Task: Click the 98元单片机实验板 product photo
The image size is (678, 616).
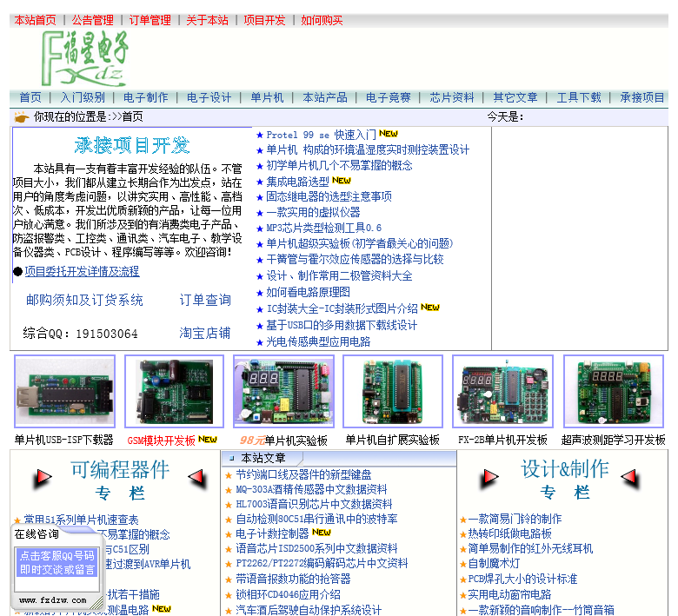Action: [x=283, y=391]
